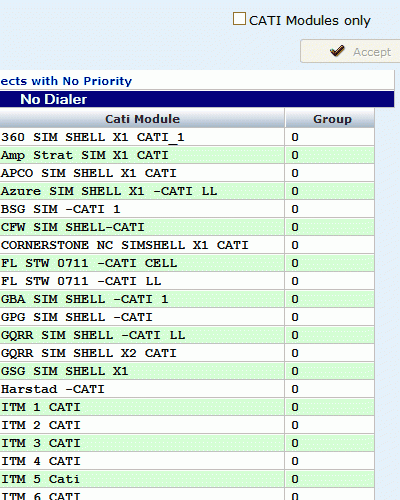This screenshot has height=500, width=400.
Task: Click the Accept button
Action: pyautogui.click(x=350, y=51)
